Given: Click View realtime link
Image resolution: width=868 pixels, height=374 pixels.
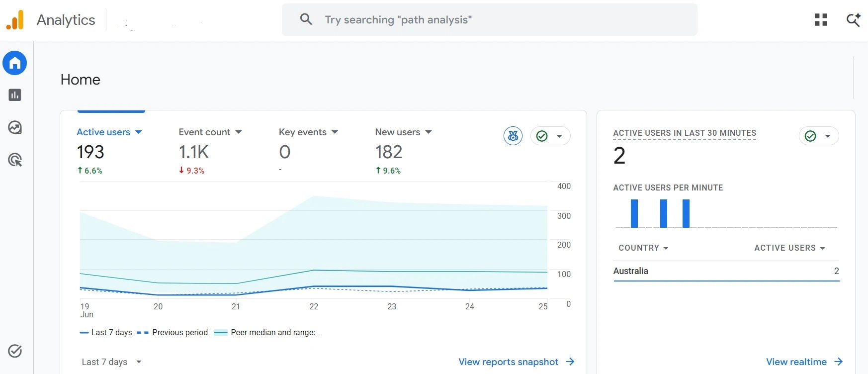Looking at the screenshot, I should point(796,362).
